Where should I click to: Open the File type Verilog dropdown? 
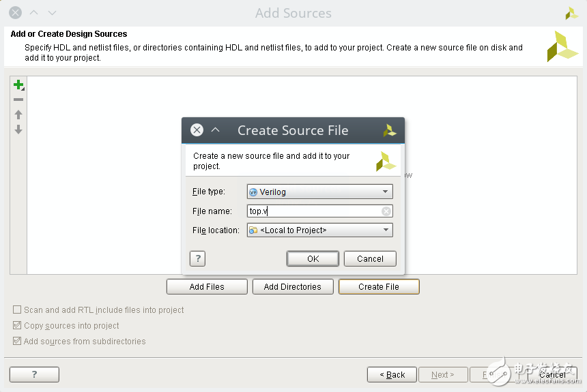tap(319, 192)
